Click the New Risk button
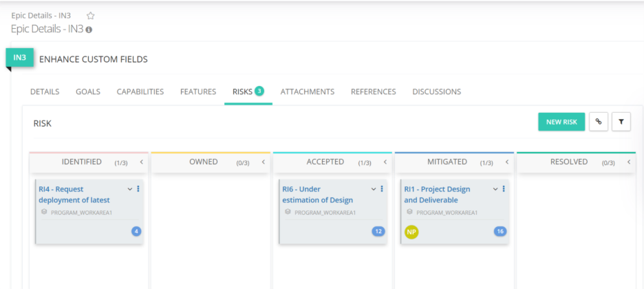Screen dimensions: 644x289 (561, 122)
